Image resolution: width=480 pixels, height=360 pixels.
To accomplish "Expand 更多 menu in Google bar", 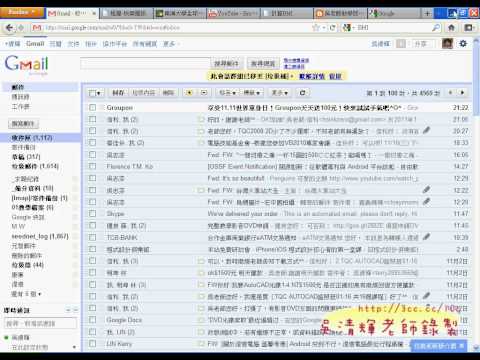I will click(171, 44).
